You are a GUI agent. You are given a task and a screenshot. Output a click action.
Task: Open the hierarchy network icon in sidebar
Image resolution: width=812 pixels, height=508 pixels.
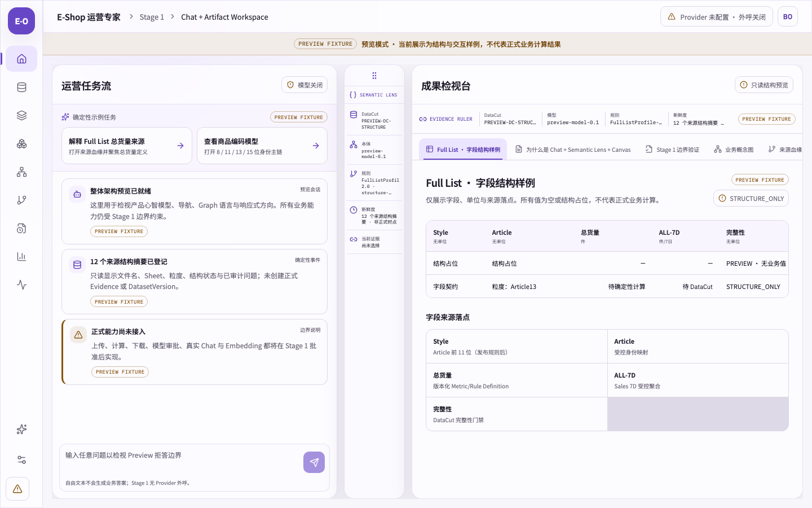coord(21,172)
